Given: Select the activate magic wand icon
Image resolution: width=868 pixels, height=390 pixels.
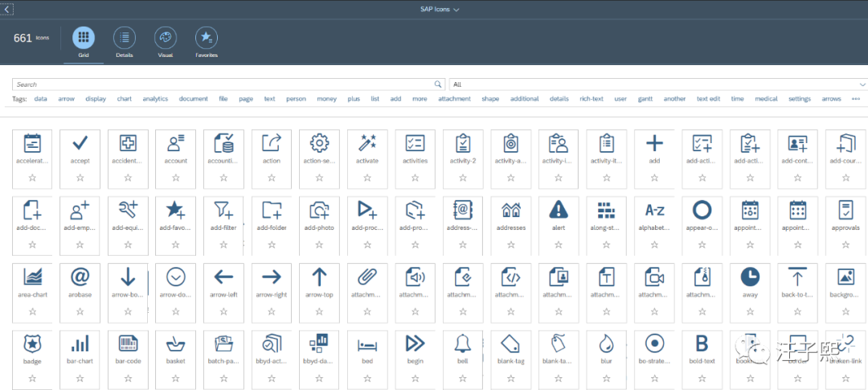Looking at the screenshot, I should click(367, 143).
